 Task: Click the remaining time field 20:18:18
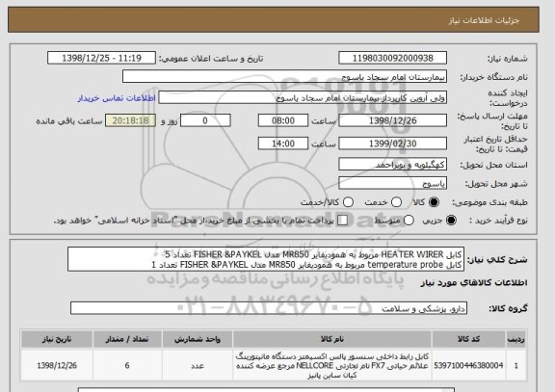(x=130, y=120)
